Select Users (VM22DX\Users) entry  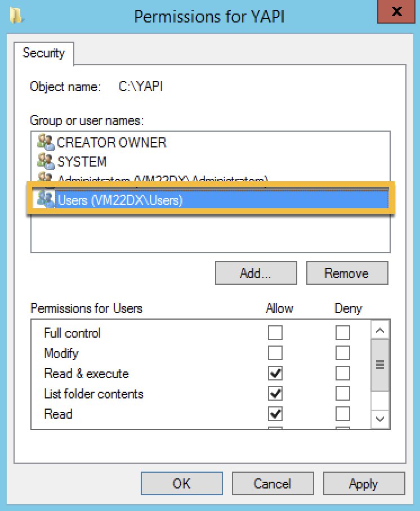pos(211,199)
